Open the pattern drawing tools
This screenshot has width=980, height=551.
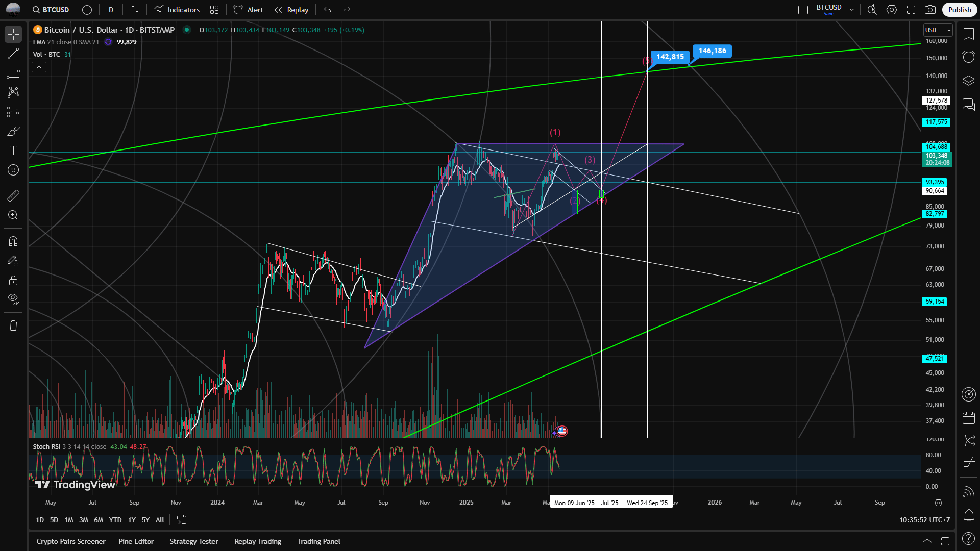click(13, 92)
